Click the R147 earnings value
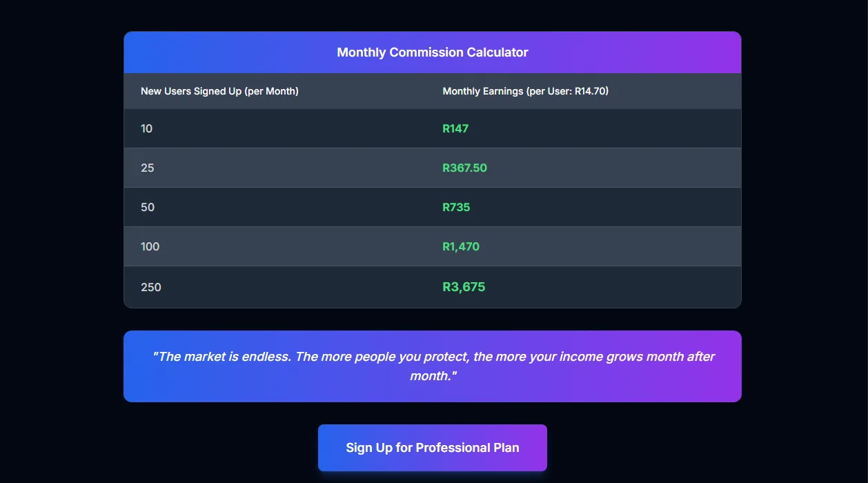Viewport: 868px width, 483px height. (x=455, y=128)
